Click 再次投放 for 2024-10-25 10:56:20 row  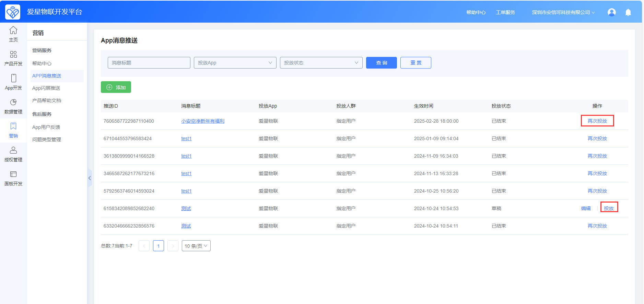[x=597, y=191]
